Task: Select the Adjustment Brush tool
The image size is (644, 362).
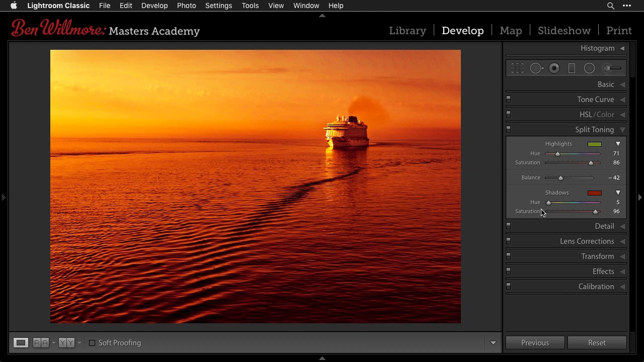Action: click(x=612, y=68)
